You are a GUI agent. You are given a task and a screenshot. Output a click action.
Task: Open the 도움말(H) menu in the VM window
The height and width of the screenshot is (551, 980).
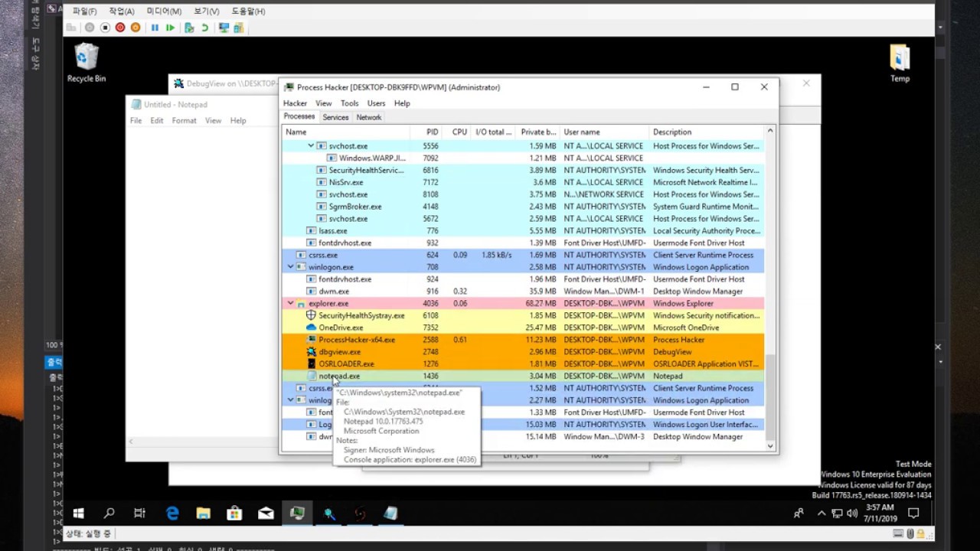pyautogui.click(x=248, y=11)
